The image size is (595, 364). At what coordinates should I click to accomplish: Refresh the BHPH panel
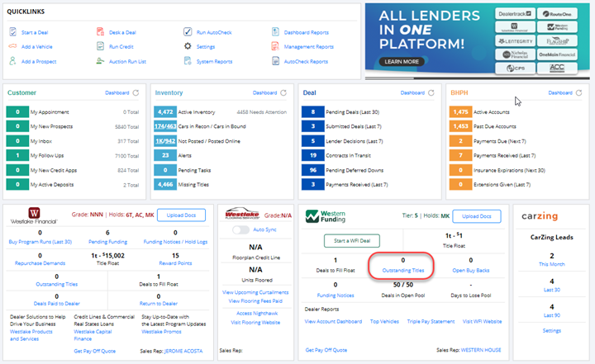point(578,93)
